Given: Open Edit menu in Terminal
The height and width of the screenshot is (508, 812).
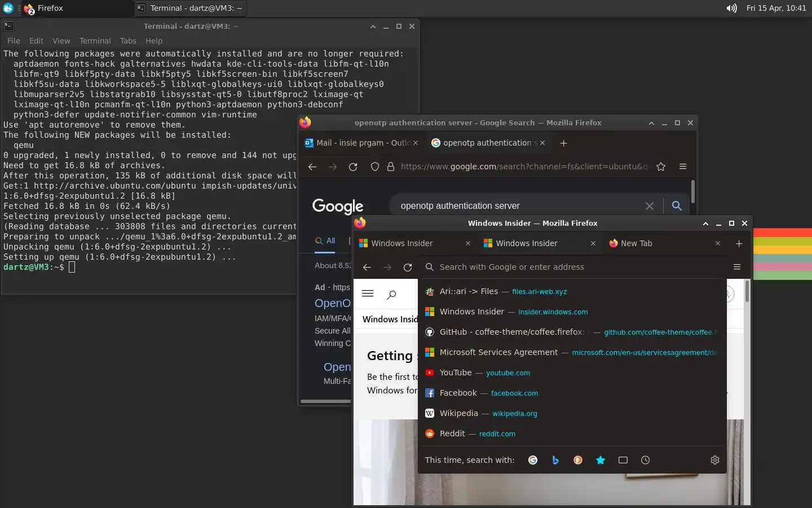Looking at the screenshot, I should (36, 41).
